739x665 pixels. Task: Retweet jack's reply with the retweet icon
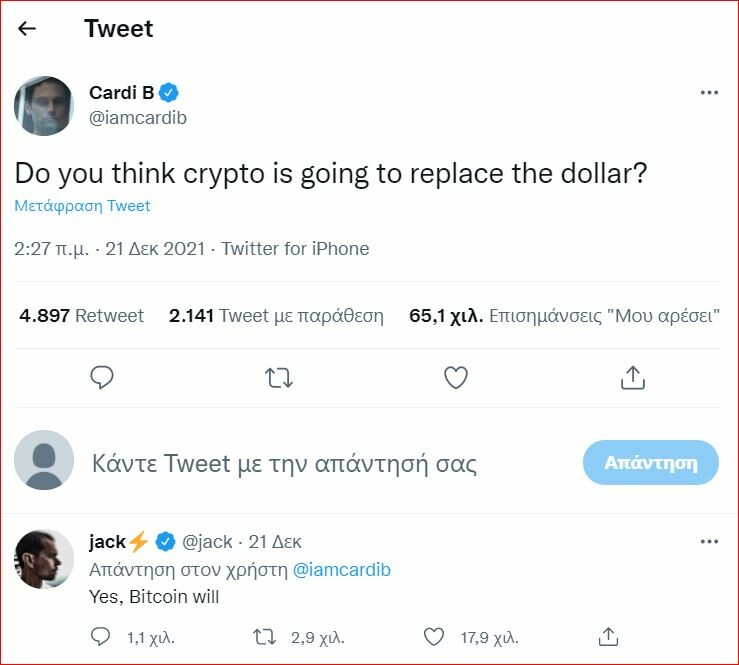[x=265, y=636]
